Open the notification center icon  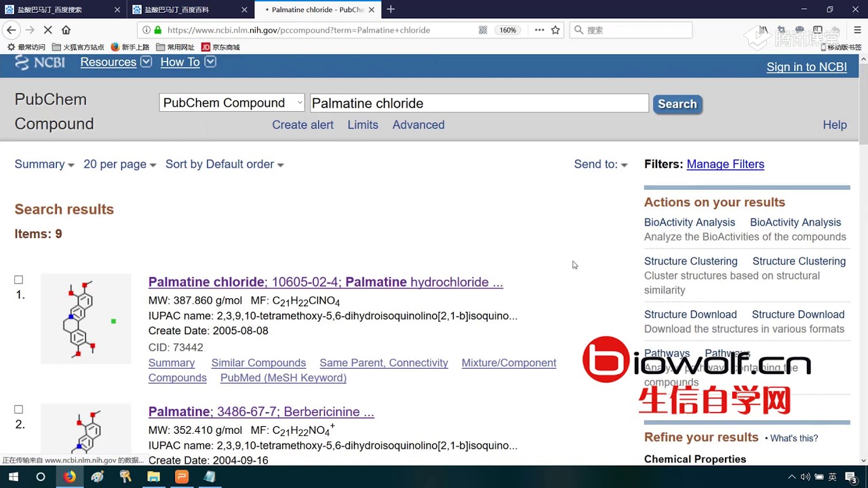pos(852,477)
